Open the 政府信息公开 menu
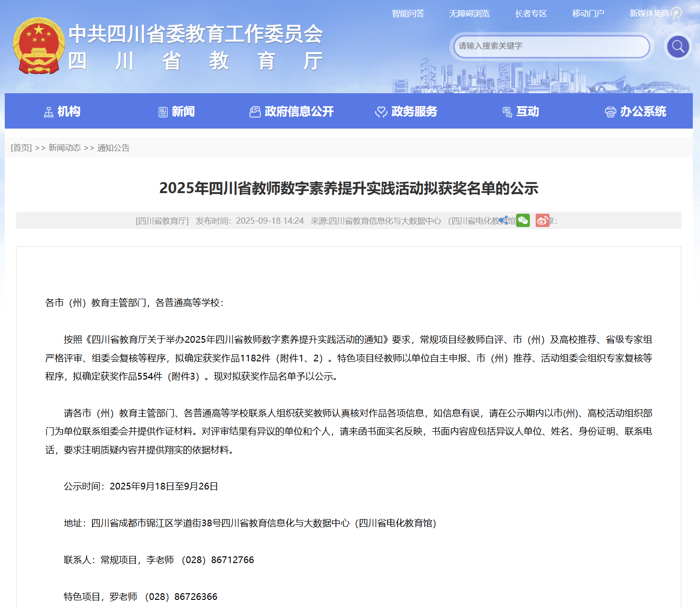Viewport: 700px width, 608px height. 292,112
